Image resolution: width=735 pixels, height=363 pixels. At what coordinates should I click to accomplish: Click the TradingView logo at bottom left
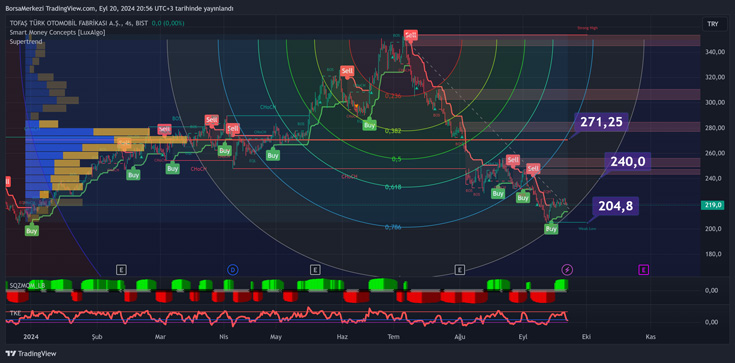point(30,354)
